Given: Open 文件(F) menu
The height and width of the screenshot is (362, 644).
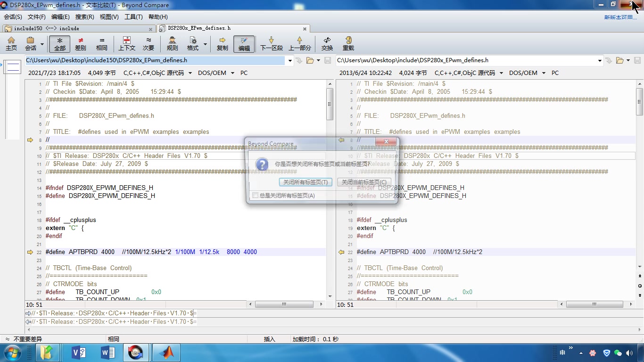Looking at the screenshot, I should click(37, 17).
